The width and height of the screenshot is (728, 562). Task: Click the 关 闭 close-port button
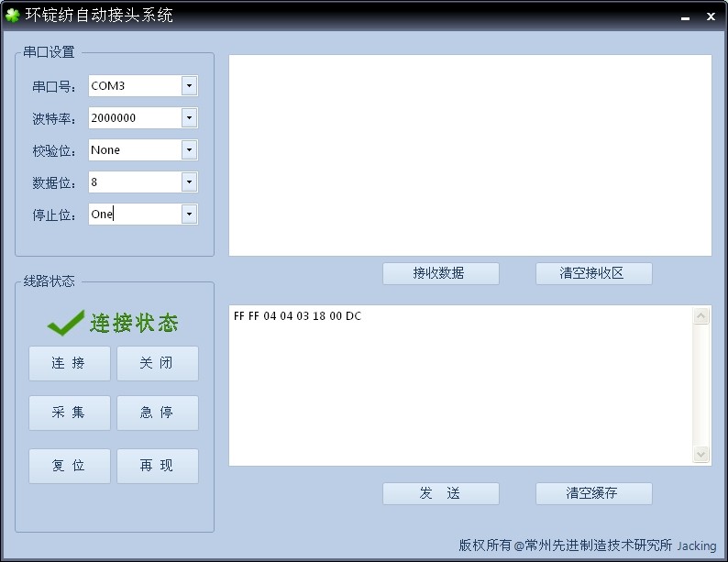point(158,363)
